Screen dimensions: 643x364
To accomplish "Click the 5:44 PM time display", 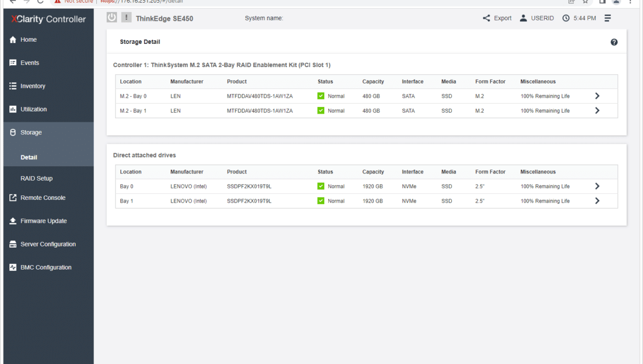I will point(585,18).
